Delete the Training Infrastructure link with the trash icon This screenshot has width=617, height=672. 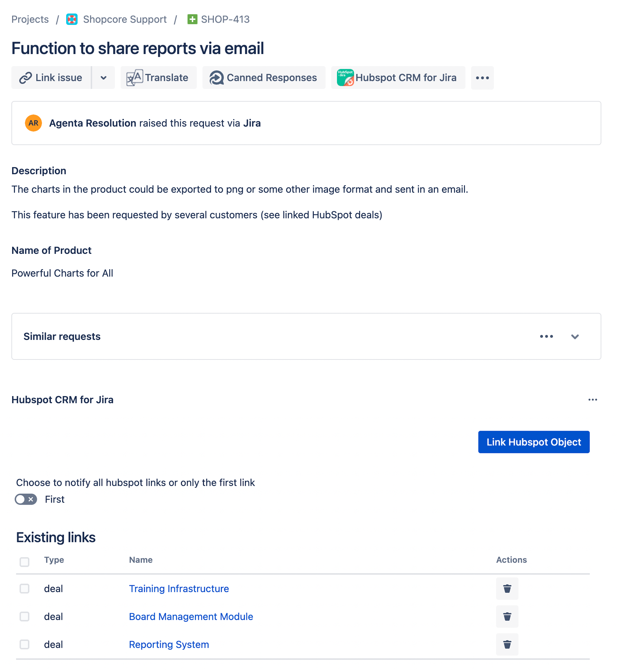pyautogui.click(x=507, y=588)
